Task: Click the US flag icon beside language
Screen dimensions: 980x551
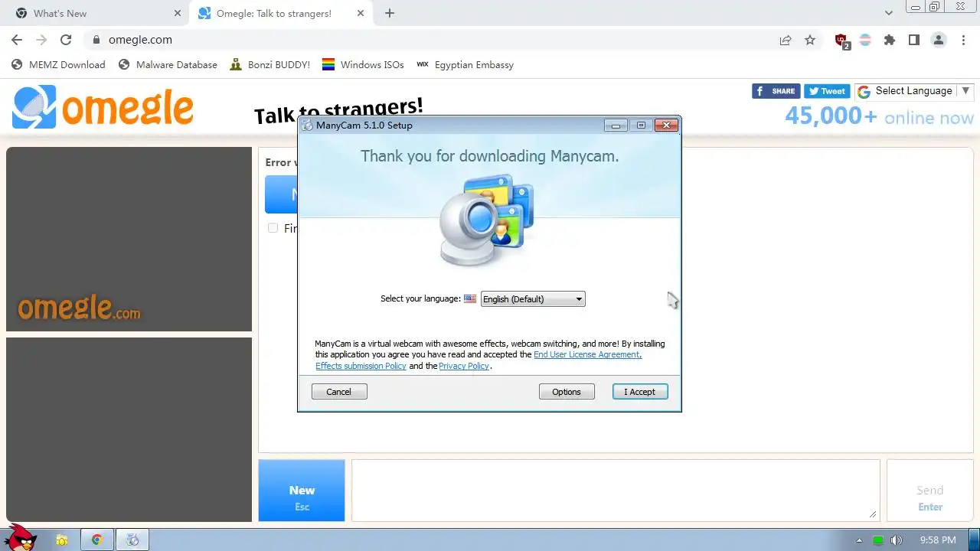Action: coord(470,299)
